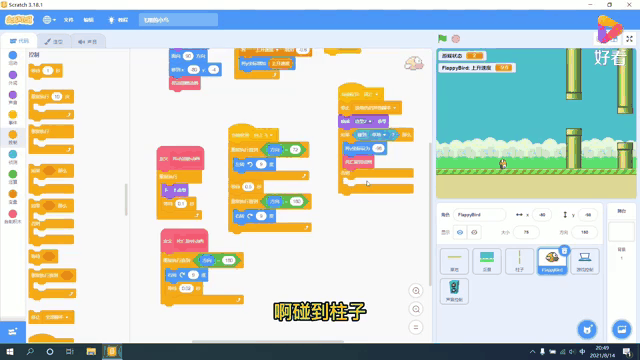Zoom in the code workspace

coord(416,291)
